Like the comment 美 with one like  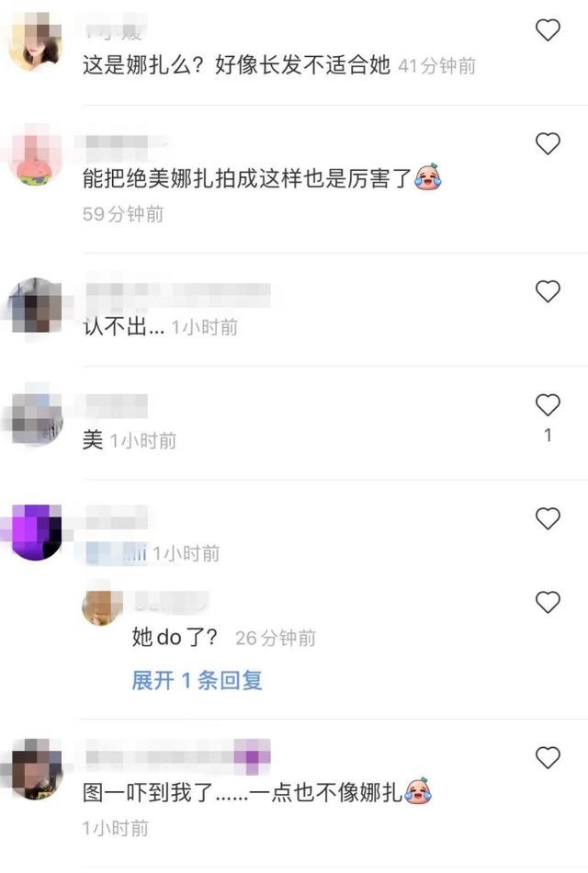[548, 404]
